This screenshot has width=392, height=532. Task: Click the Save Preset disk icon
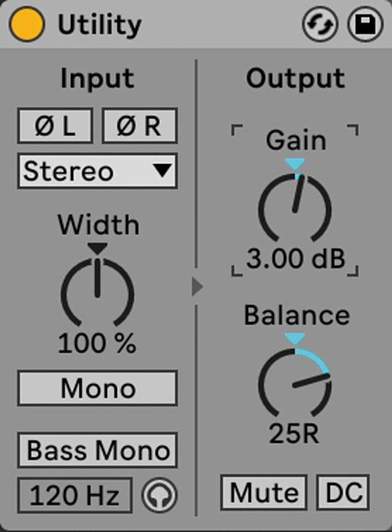pyautogui.click(x=365, y=25)
